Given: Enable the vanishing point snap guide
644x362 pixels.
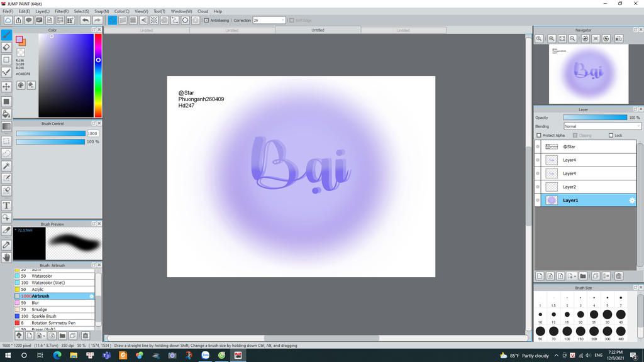Looking at the screenshot, I should pyautogui.click(x=144, y=20).
